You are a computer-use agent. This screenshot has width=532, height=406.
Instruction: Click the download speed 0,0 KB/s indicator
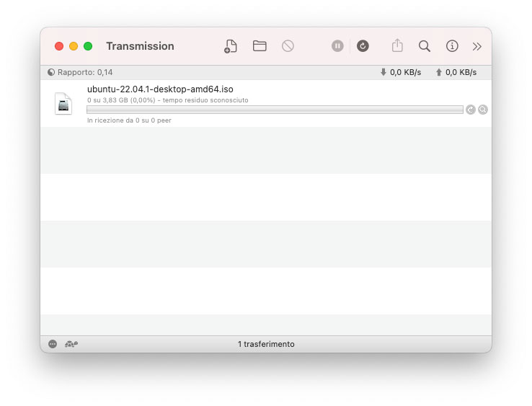[401, 72]
